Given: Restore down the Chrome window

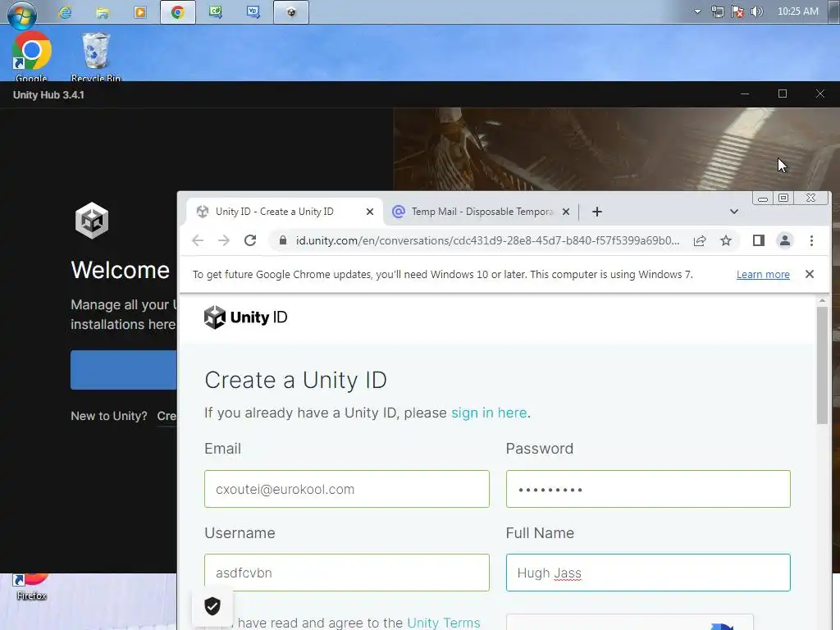Looking at the screenshot, I should (783, 199).
